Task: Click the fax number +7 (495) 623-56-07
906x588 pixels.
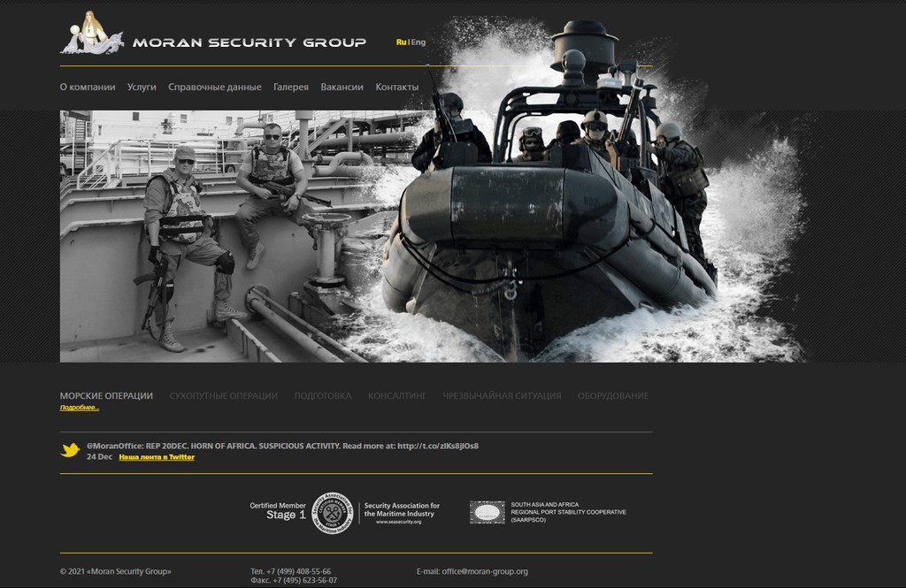Action: pyautogui.click(x=305, y=580)
